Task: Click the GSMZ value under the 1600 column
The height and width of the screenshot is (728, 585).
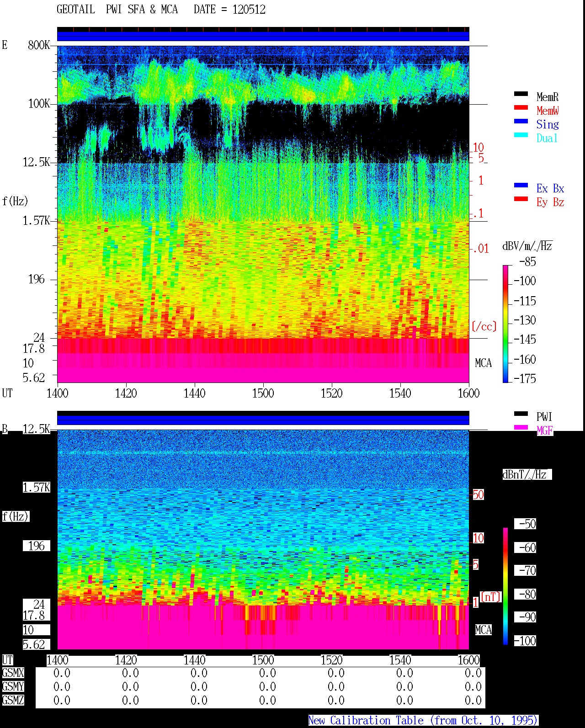Action: pyautogui.click(x=473, y=700)
